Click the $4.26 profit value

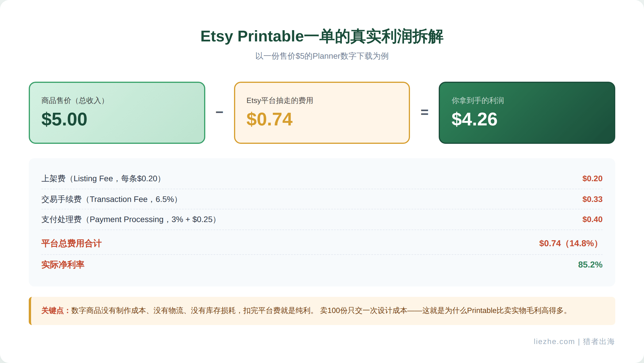pos(474,119)
